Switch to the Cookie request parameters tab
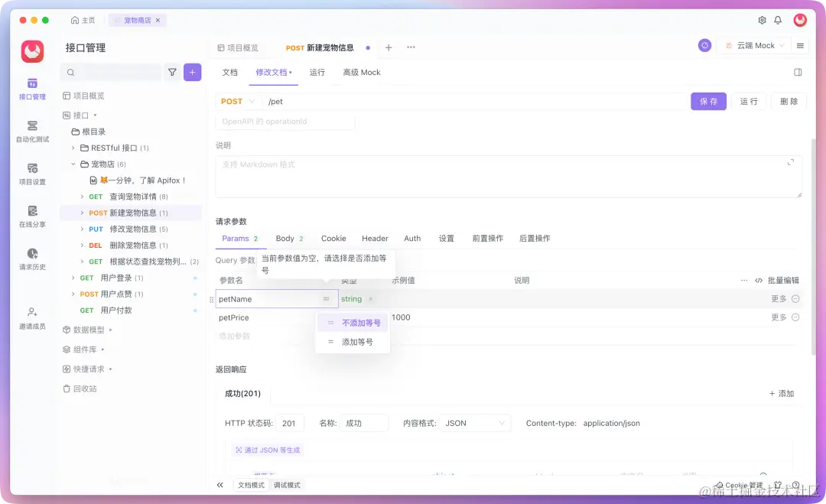Screen dimensions: 826x504 333,238
